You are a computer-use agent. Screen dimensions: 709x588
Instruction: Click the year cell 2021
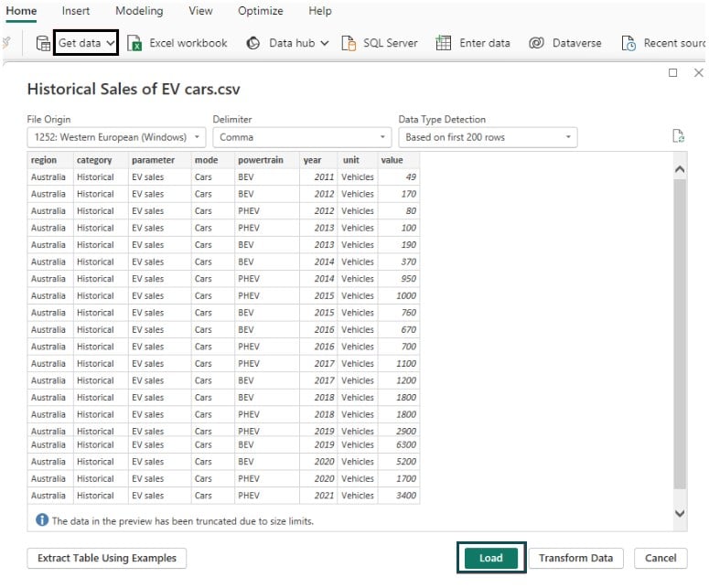pyautogui.click(x=318, y=496)
